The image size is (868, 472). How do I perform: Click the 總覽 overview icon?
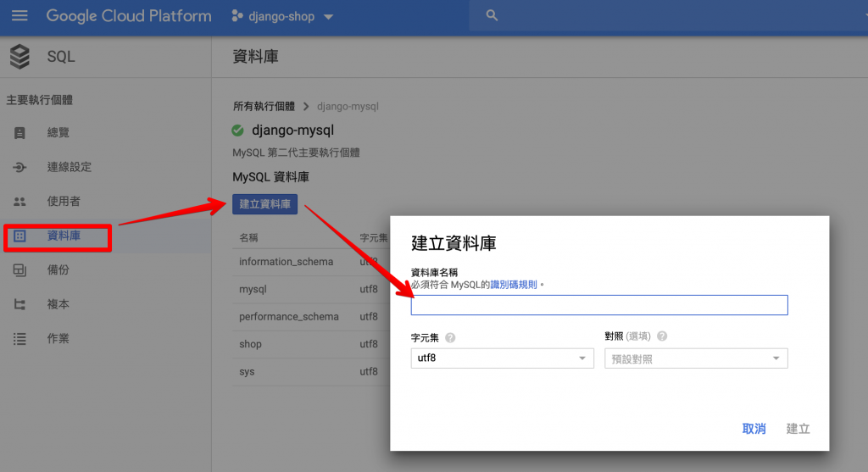[x=19, y=133]
